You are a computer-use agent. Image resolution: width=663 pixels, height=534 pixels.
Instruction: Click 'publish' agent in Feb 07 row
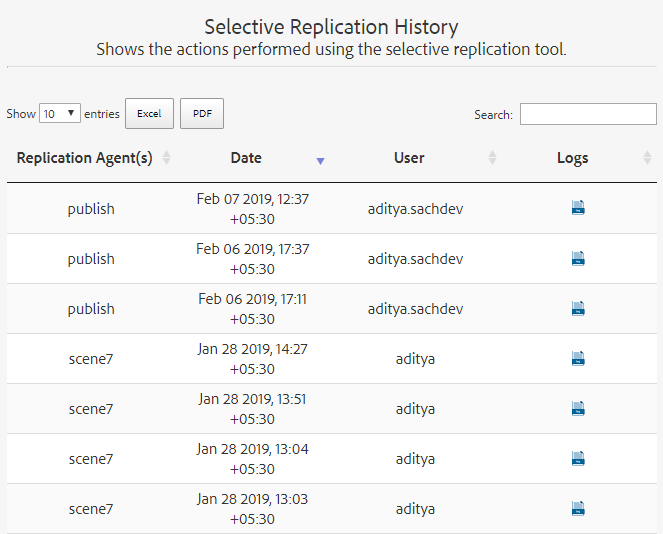tap(91, 209)
